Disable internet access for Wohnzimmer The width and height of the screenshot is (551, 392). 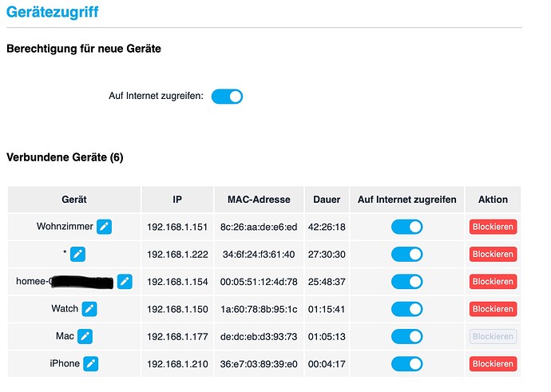point(407,227)
